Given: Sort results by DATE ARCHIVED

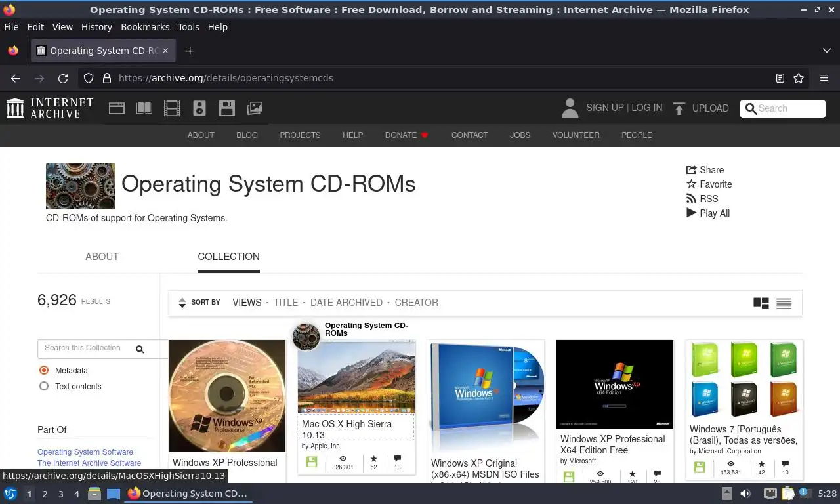Looking at the screenshot, I should [x=346, y=303].
